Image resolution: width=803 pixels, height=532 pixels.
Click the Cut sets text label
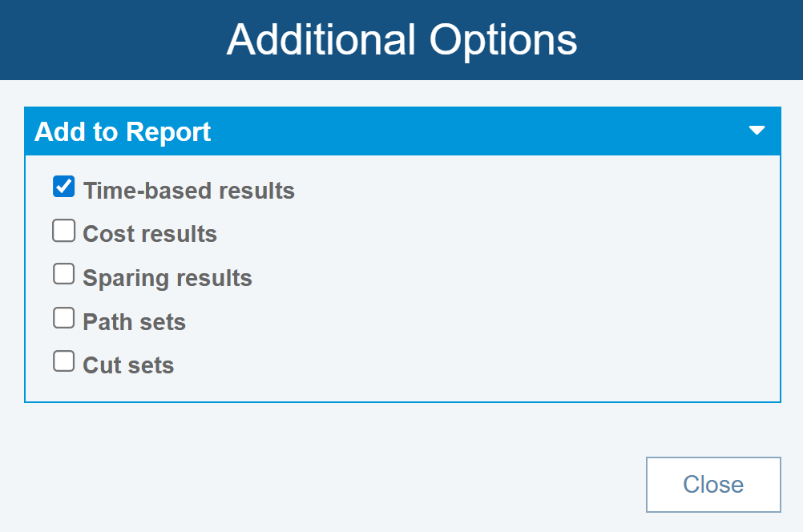tap(128, 366)
